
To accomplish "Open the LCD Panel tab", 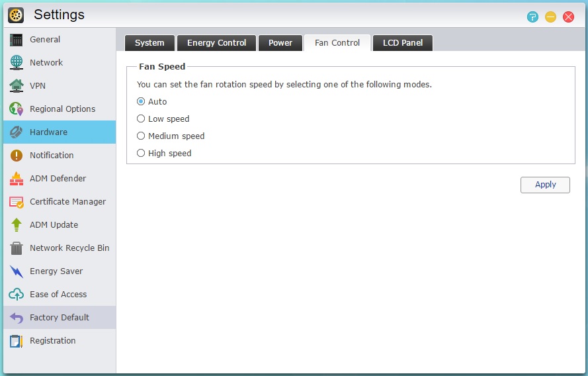I will tap(403, 43).
